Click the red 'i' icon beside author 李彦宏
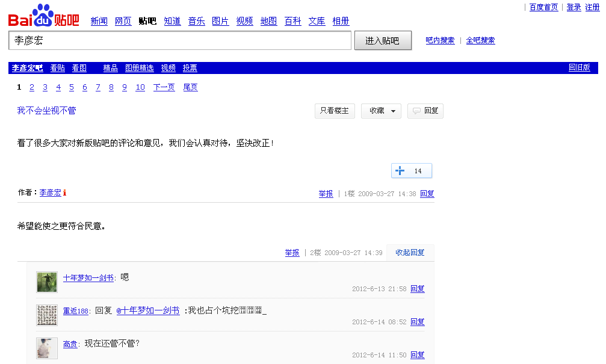 [64, 193]
